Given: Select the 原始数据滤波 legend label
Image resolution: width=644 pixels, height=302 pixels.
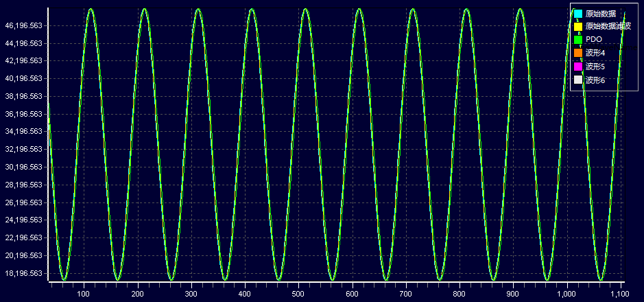Looking at the screenshot, I should (608, 27).
